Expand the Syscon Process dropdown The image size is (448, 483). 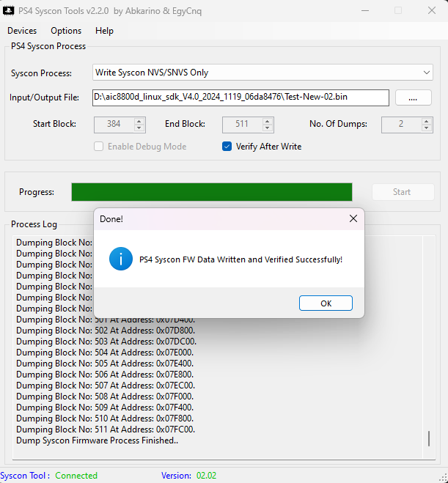pyautogui.click(x=427, y=73)
